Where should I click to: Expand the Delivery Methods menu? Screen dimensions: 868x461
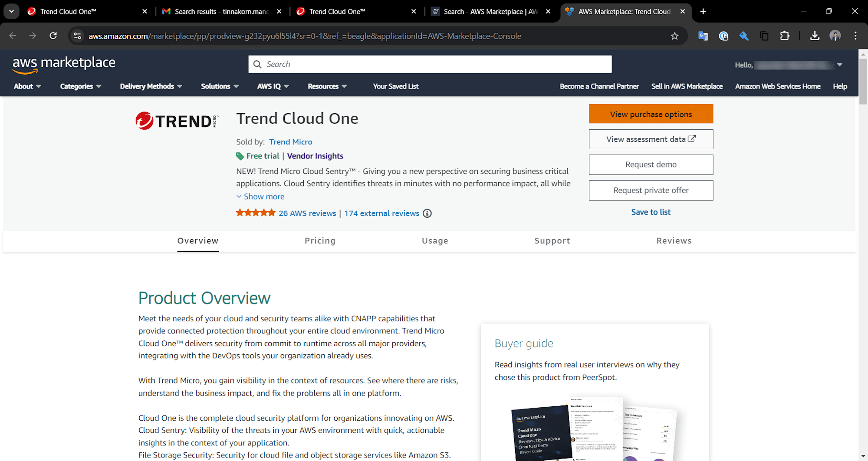pos(151,86)
